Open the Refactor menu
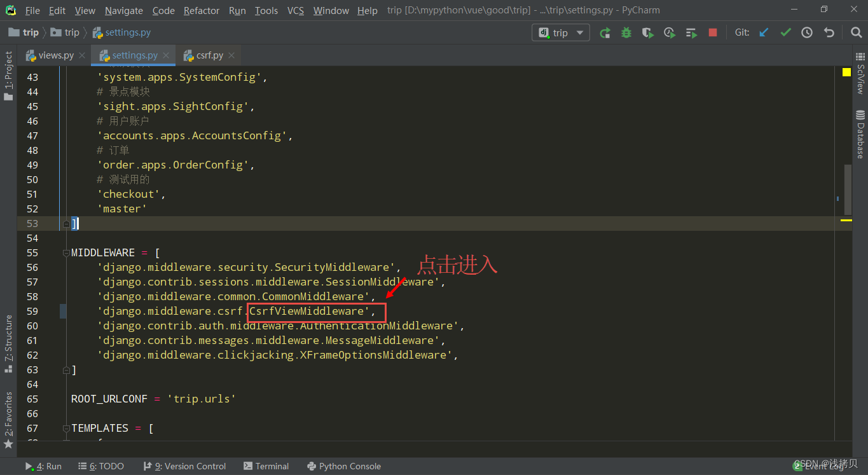This screenshot has height=475, width=868. pos(202,10)
